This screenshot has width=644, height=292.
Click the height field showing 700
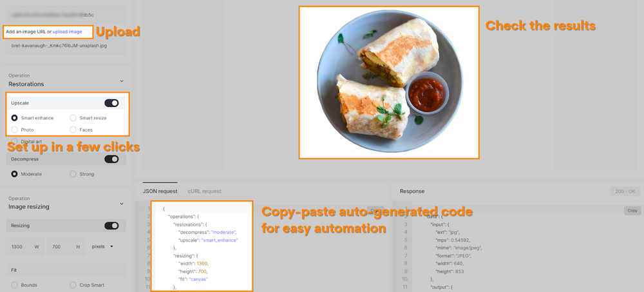coord(66,247)
